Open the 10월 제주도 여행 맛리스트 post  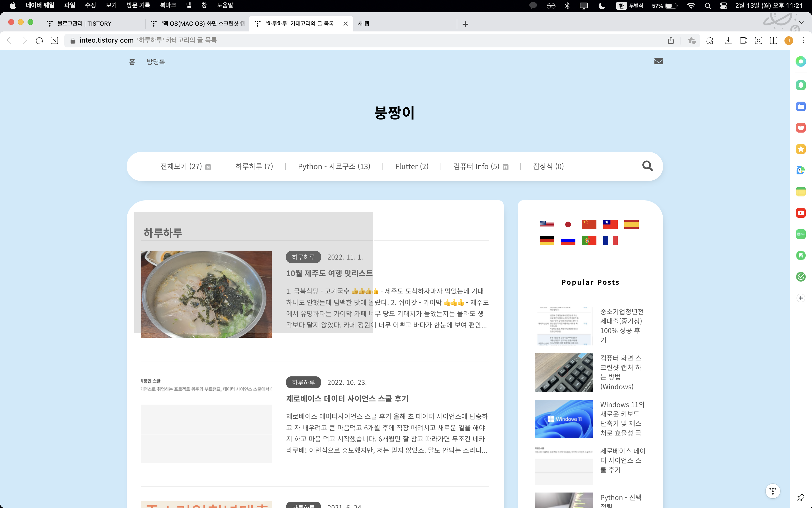pyautogui.click(x=329, y=273)
